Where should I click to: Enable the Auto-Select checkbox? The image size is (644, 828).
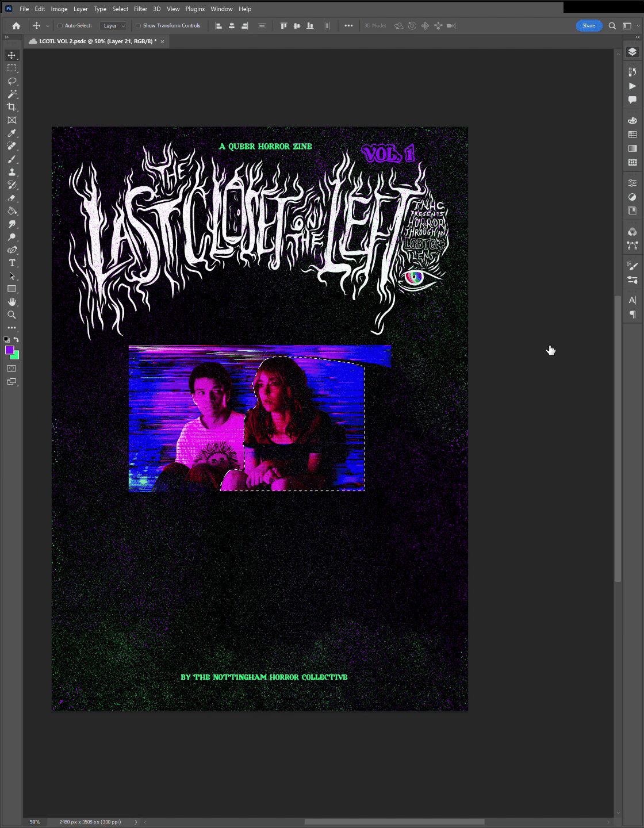(x=60, y=26)
